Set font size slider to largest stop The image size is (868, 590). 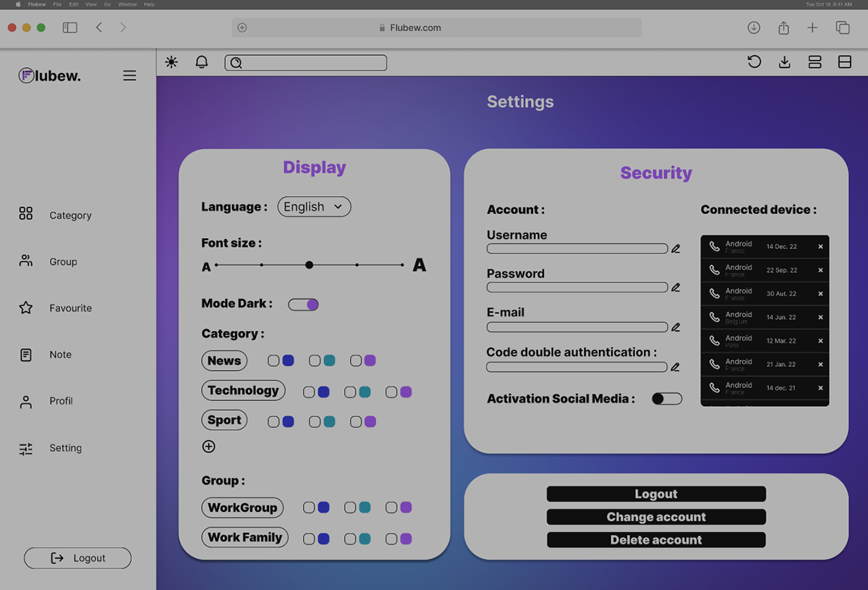click(402, 266)
